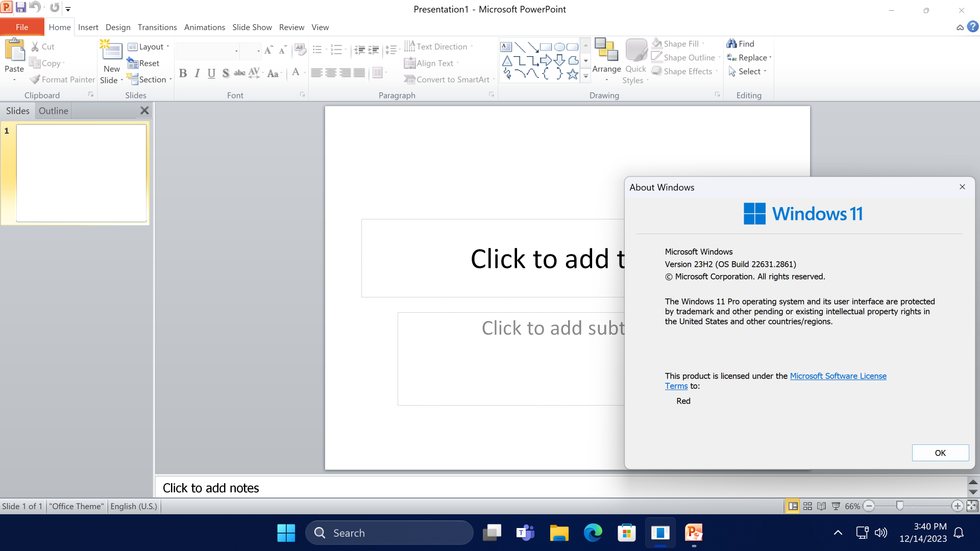Open the Microsoft Software License link

point(838,376)
